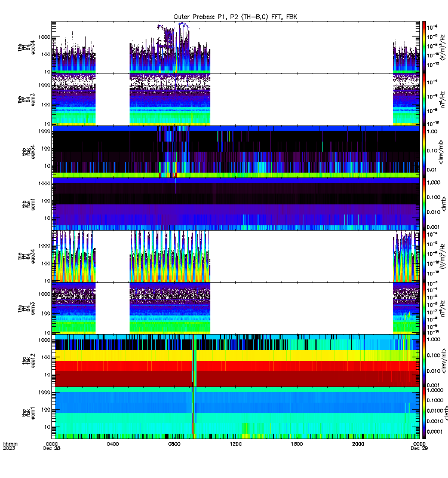Click the 'thc fff 64 scm3' y-axis label
The image size is (448, 478).
[26, 308]
